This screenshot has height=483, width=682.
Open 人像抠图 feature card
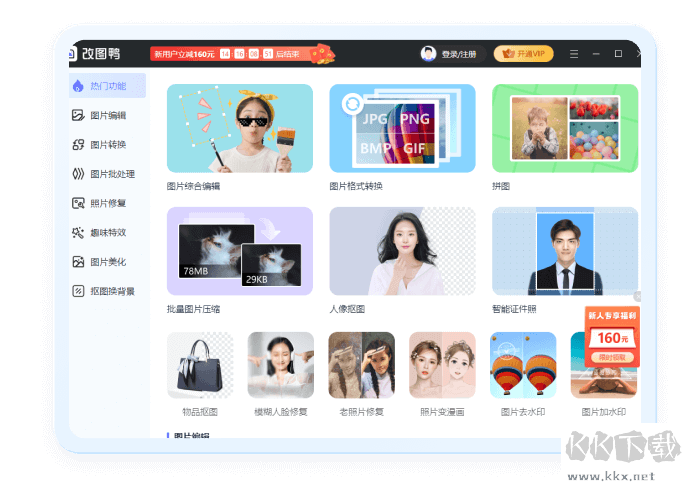tap(402, 251)
